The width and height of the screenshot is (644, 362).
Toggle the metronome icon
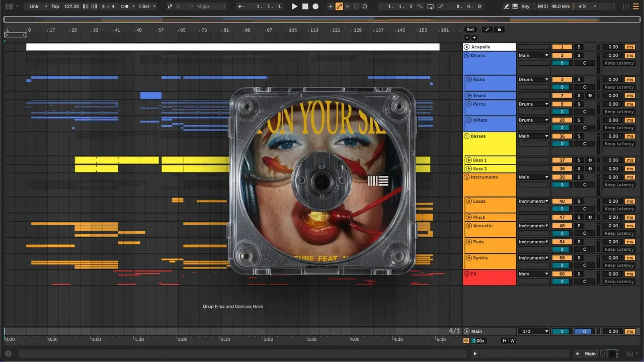click(125, 7)
